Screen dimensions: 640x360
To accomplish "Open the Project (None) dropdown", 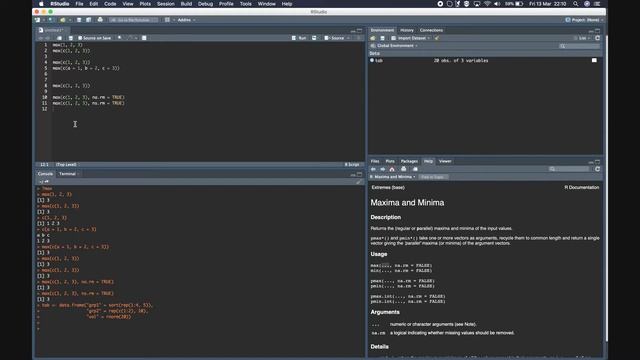I will pos(584,20).
